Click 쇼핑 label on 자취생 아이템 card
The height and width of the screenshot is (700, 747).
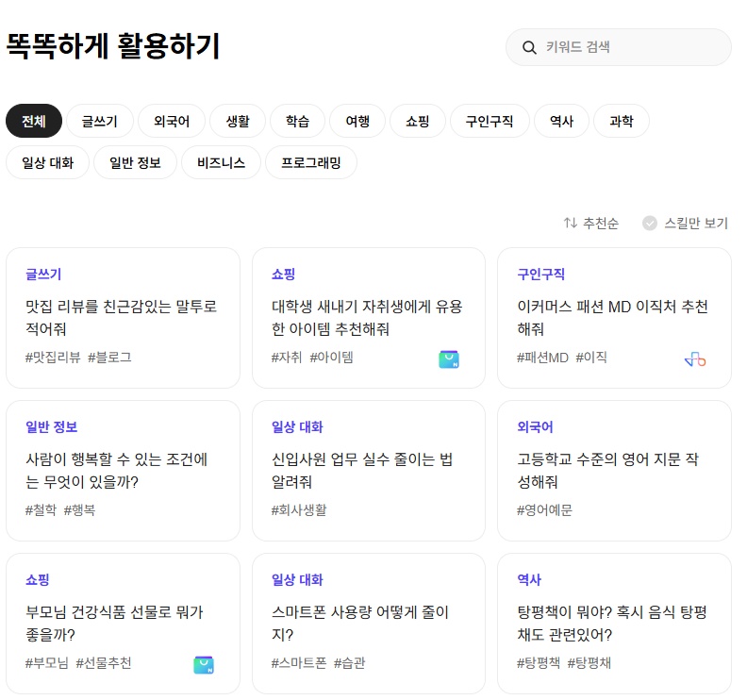tap(284, 274)
